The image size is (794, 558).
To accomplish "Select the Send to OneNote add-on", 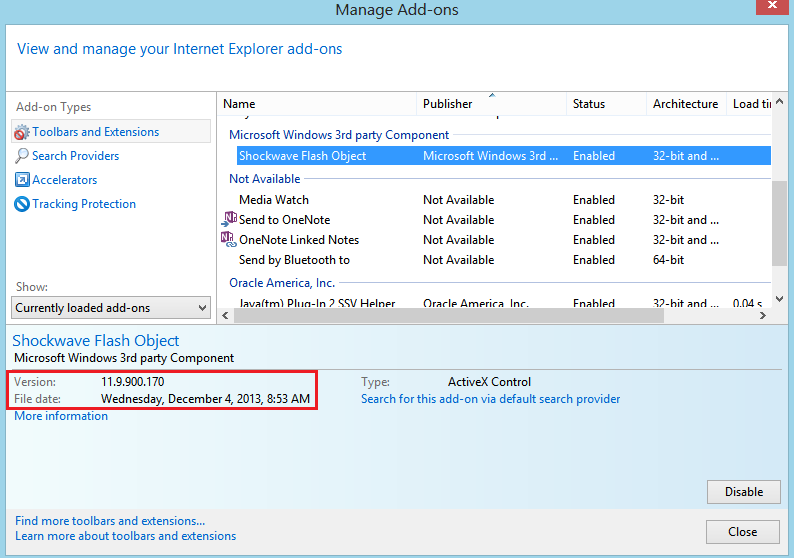I will click(x=284, y=220).
